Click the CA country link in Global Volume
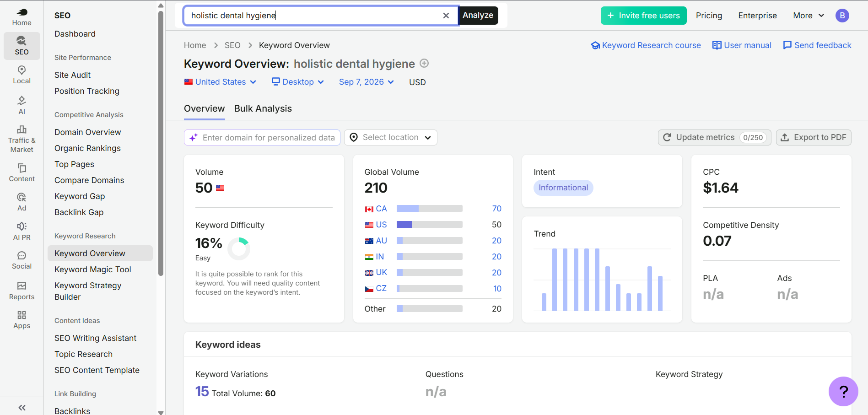The width and height of the screenshot is (868, 415). [x=381, y=209]
